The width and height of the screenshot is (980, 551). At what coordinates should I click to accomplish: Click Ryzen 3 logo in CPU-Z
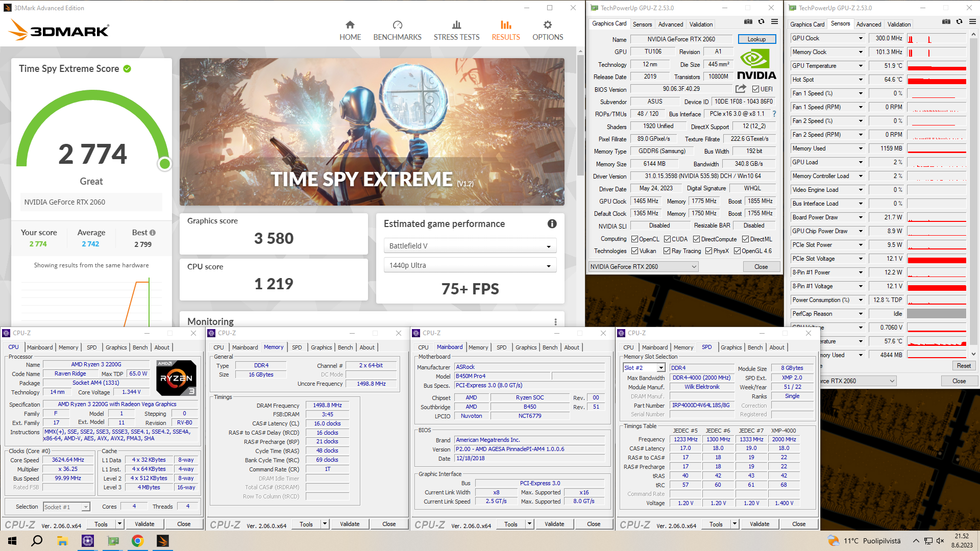click(x=176, y=378)
